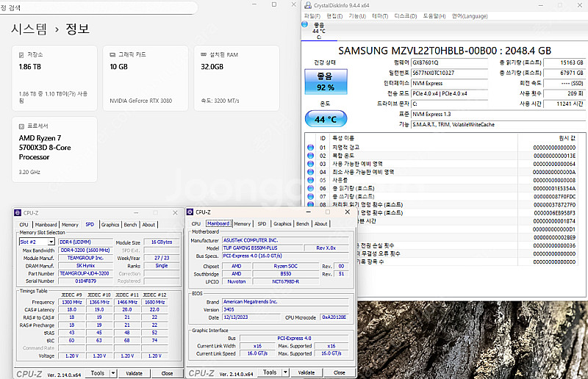Viewport: 588px width, 379px height.
Task: Click the firmware field GXB7601Q
Action: 449,62
